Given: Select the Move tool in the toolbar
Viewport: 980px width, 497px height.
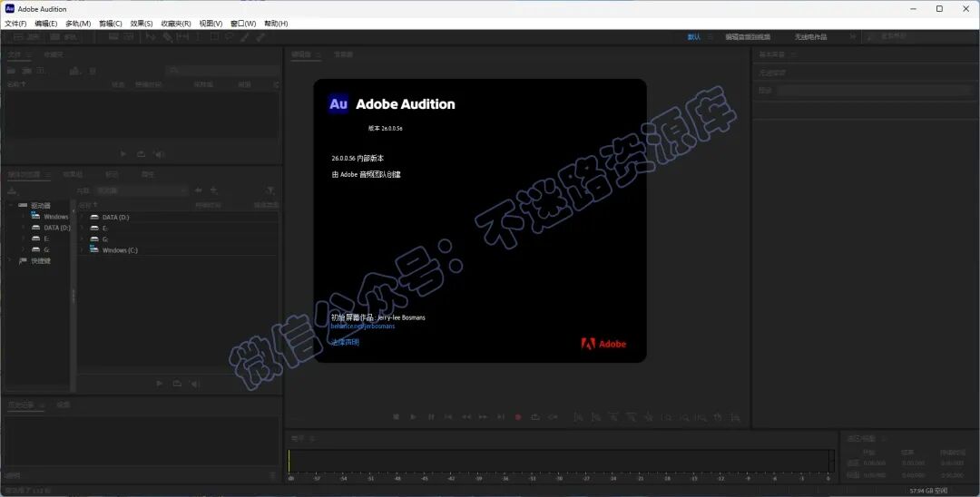Looking at the screenshot, I should (x=151, y=37).
